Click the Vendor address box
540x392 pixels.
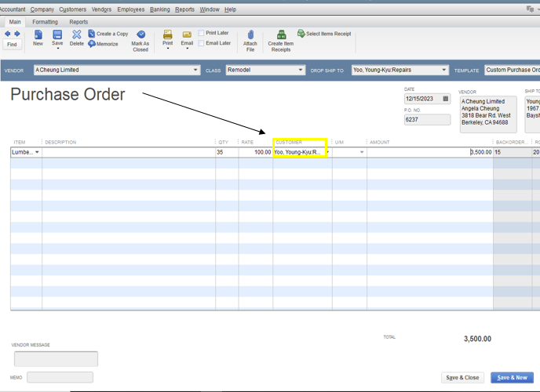(488, 114)
